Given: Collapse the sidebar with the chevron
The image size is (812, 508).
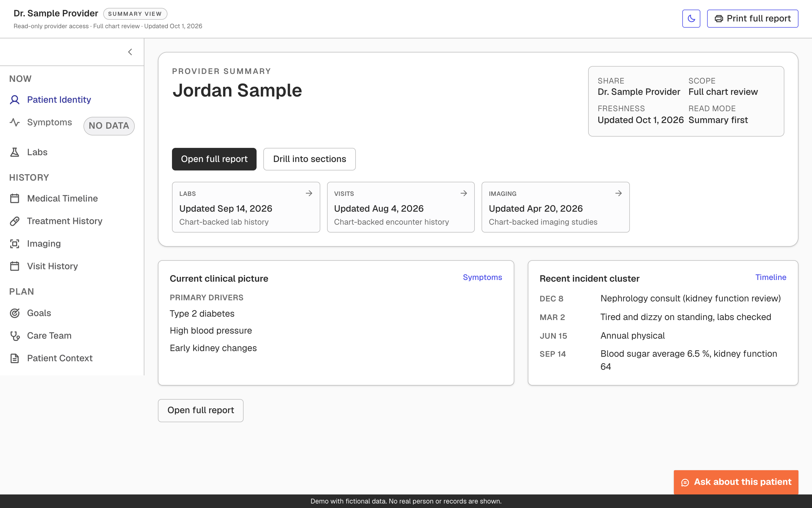Looking at the screenshot, I should coord(130,52).
